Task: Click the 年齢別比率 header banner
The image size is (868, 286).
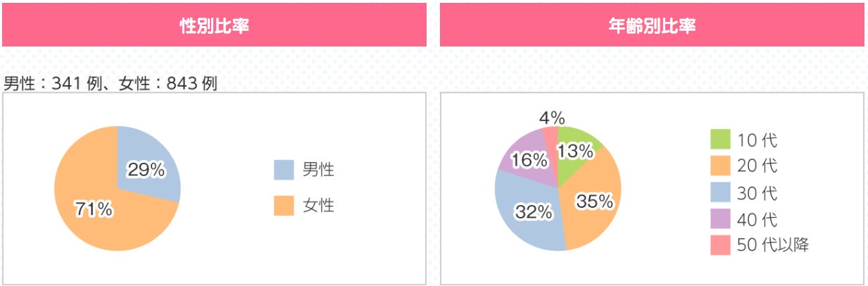Action: (x=652, y=25)
